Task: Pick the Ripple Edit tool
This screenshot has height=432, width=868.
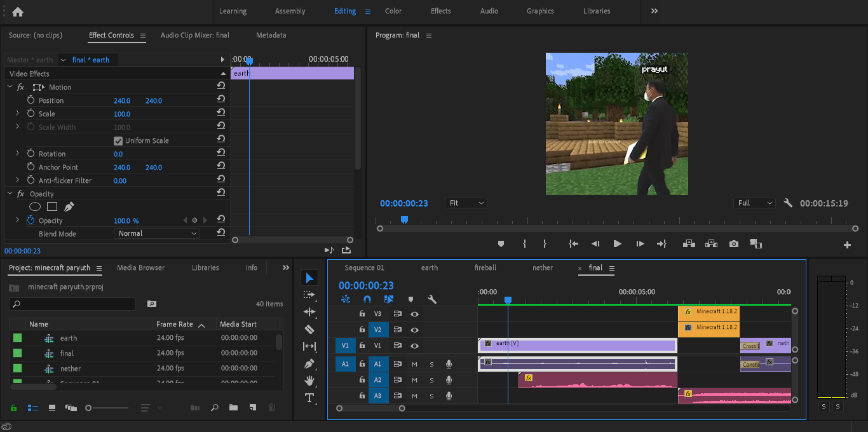Action: click(x=309, y=312)
